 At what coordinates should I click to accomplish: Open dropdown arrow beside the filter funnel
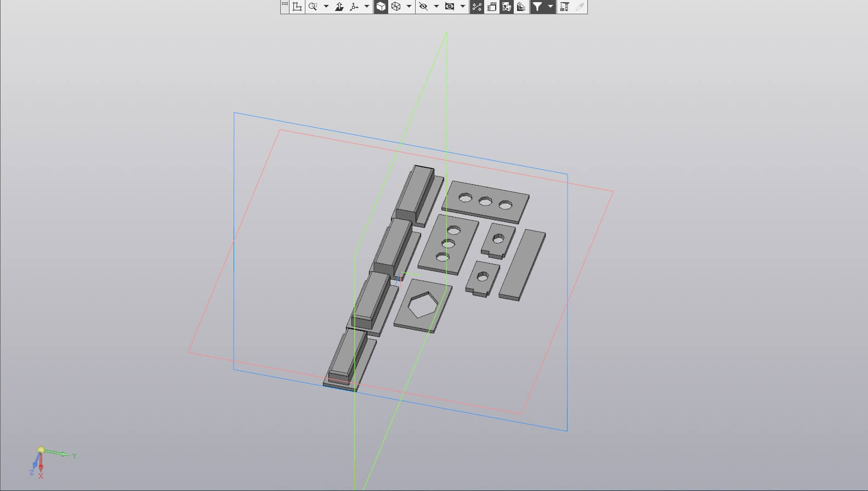tap(550, 7)
